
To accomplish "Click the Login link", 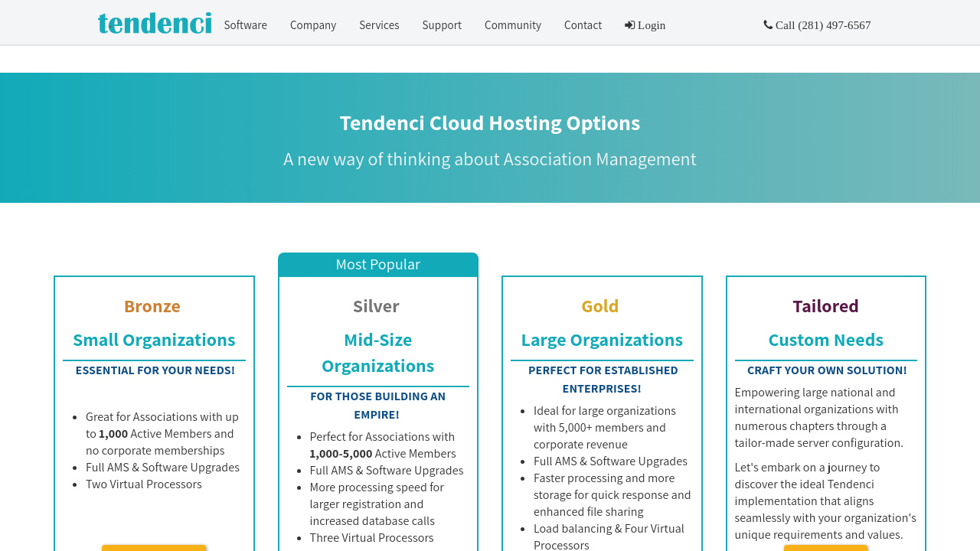I will (x=645, y=25).
